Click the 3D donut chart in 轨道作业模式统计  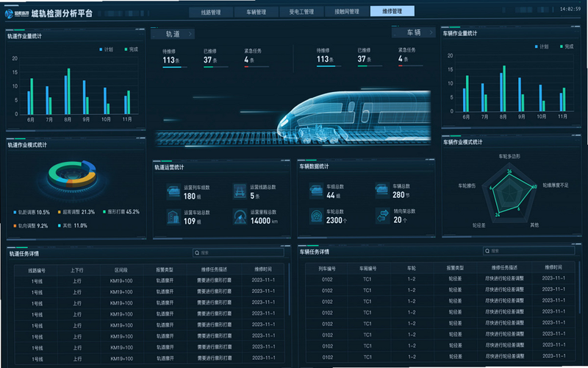point(72,174)
